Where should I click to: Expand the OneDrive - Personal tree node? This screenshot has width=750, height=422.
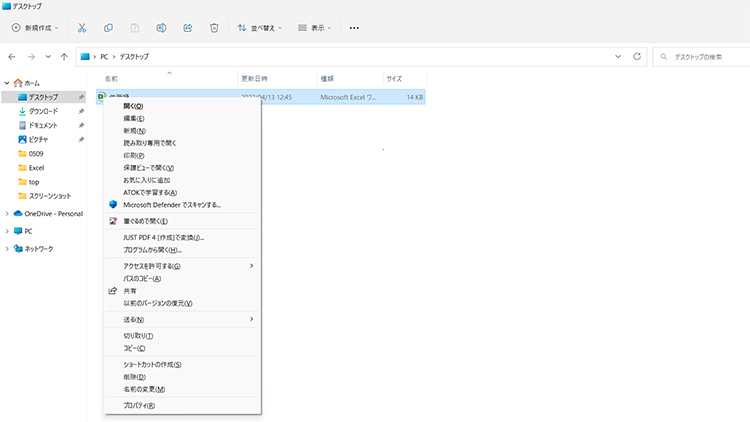coord(7,213)
